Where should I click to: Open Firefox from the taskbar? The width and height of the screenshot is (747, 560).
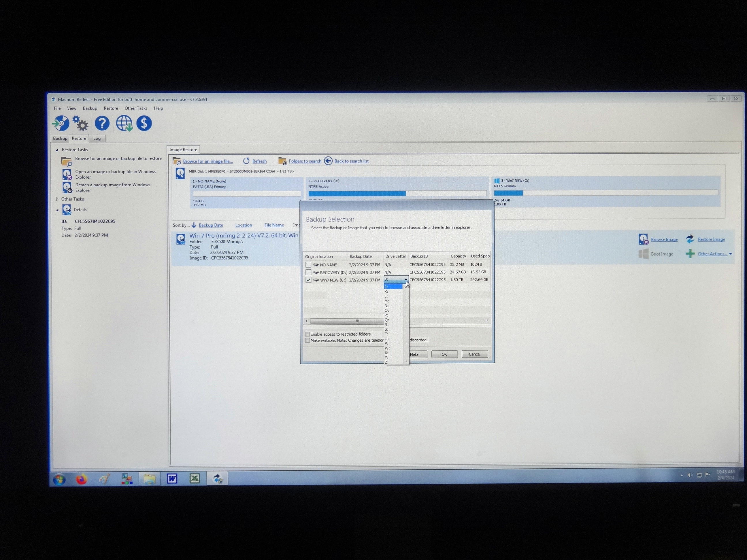(81, 479)
